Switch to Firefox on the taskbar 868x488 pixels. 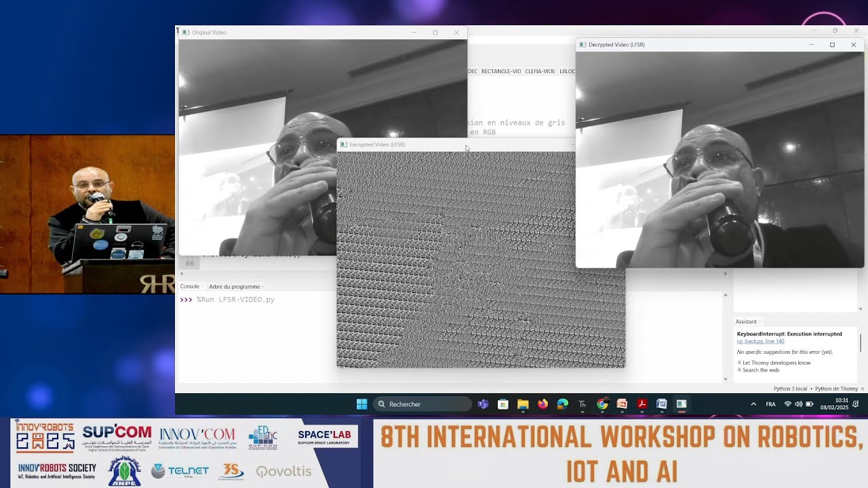click(x=542, y=404)
